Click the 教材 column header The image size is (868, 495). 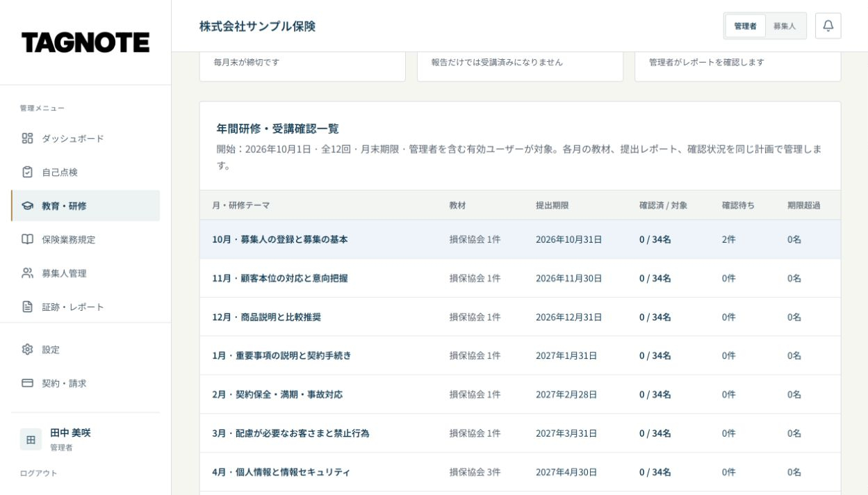coord(457,205)
